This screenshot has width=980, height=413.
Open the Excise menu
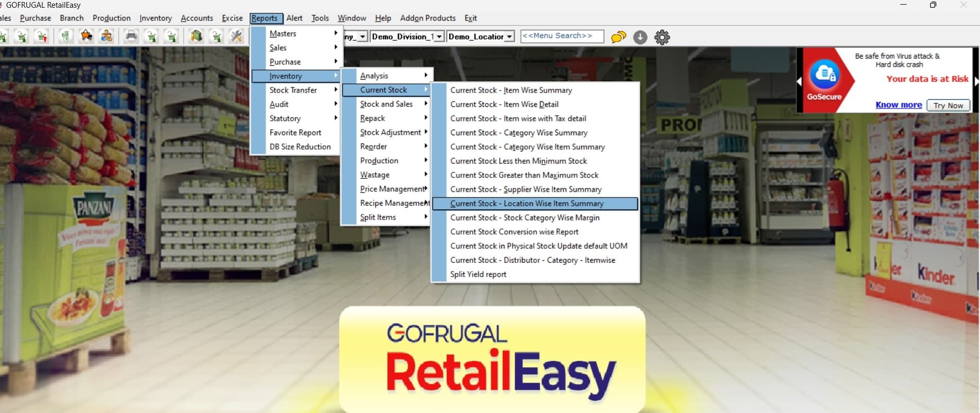tap(232, 18)
